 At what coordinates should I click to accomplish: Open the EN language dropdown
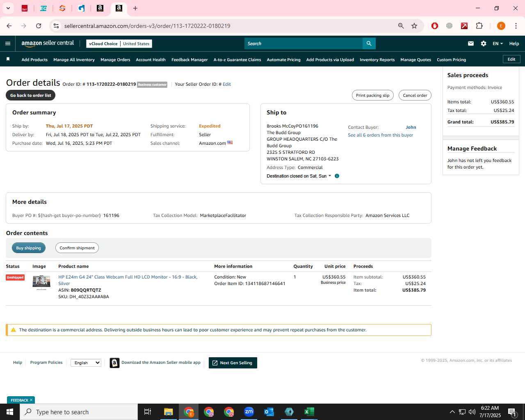(498, 43)
